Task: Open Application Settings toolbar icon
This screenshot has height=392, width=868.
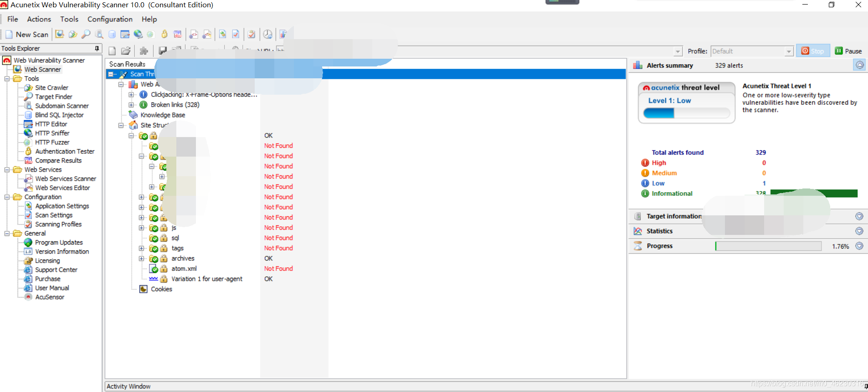Action: pyautogui.click(x=223, y=34)
